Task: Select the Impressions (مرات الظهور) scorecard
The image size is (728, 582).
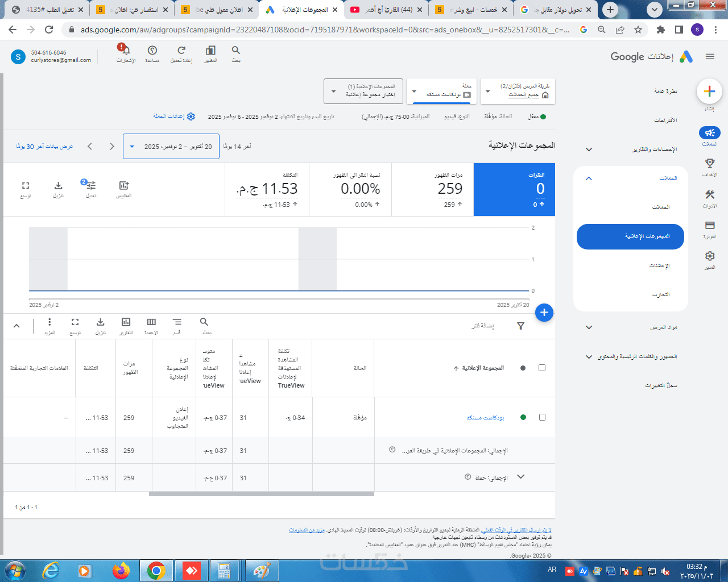Action: coord(432,190)
